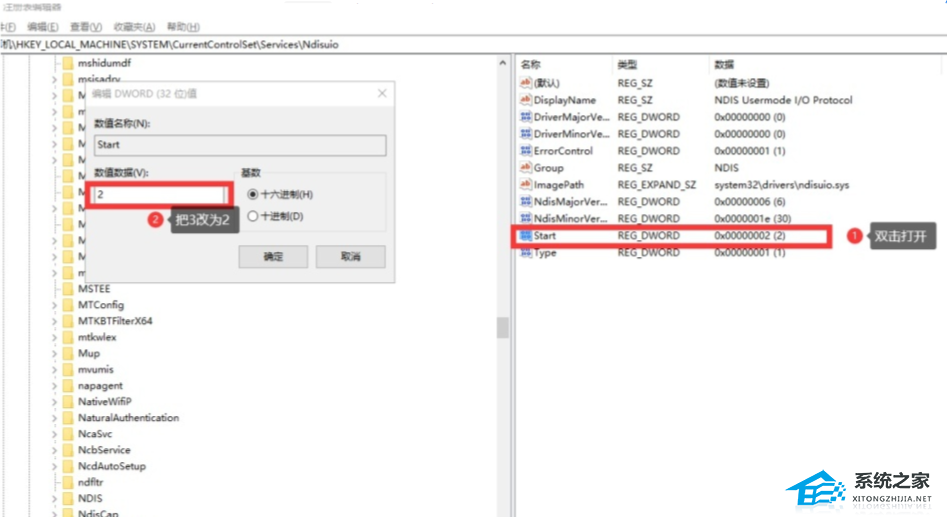Click the value 0x0000001e (30)

(x=753, y=218)
